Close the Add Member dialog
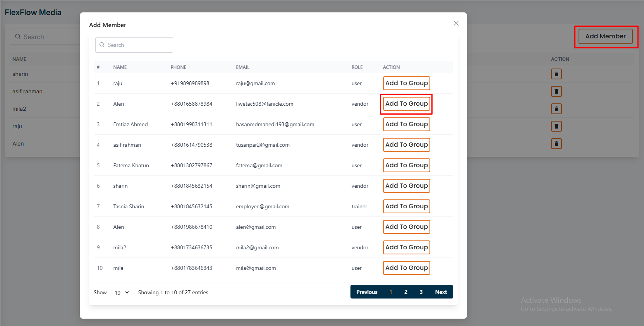 [x=456, y=23]
